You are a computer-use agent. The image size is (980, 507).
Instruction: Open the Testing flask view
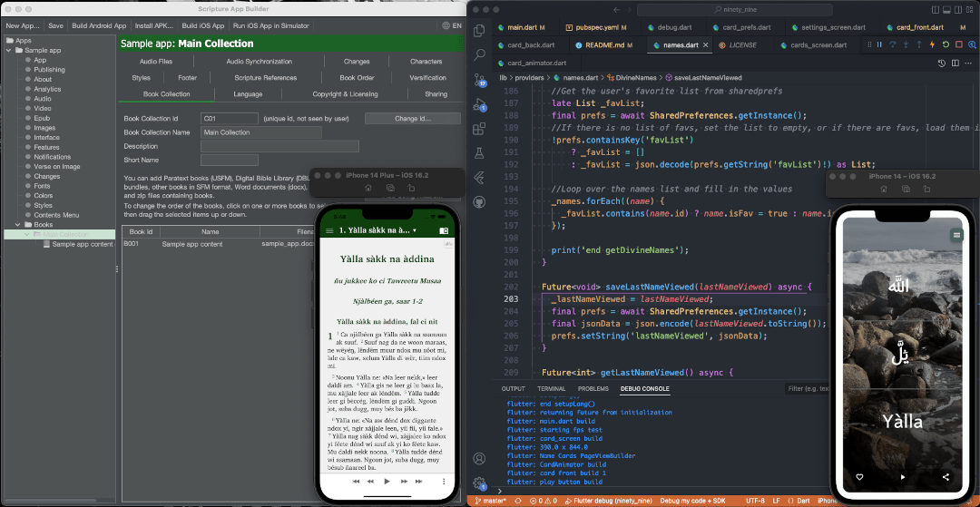point(479,153)
